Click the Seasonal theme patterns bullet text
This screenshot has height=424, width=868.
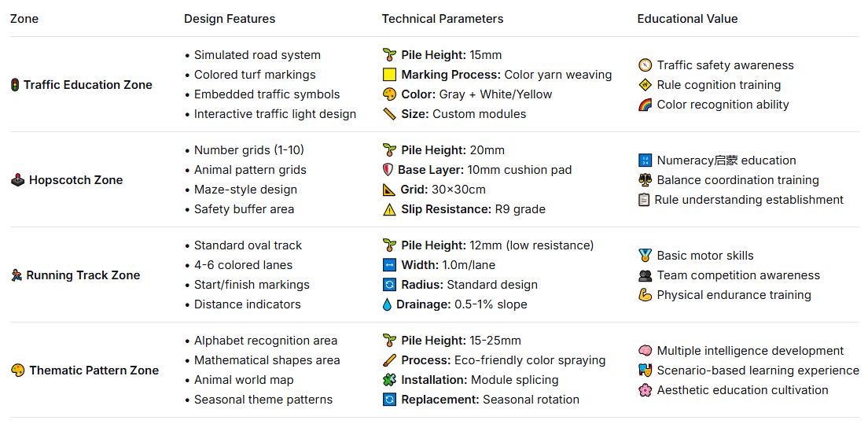click(x=263, y=400)
